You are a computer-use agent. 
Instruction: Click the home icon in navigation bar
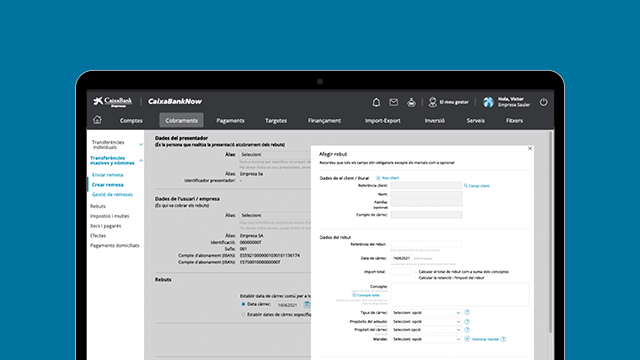click(x=97, y=120)
